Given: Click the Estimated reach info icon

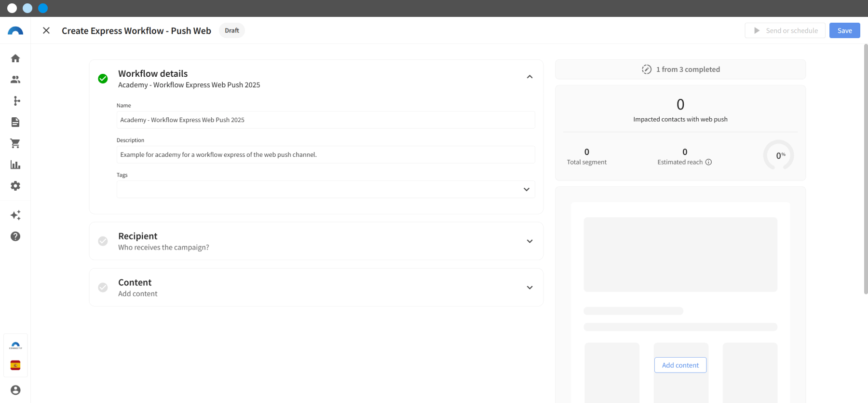Looking at the screenshot, I should point(708,162).
